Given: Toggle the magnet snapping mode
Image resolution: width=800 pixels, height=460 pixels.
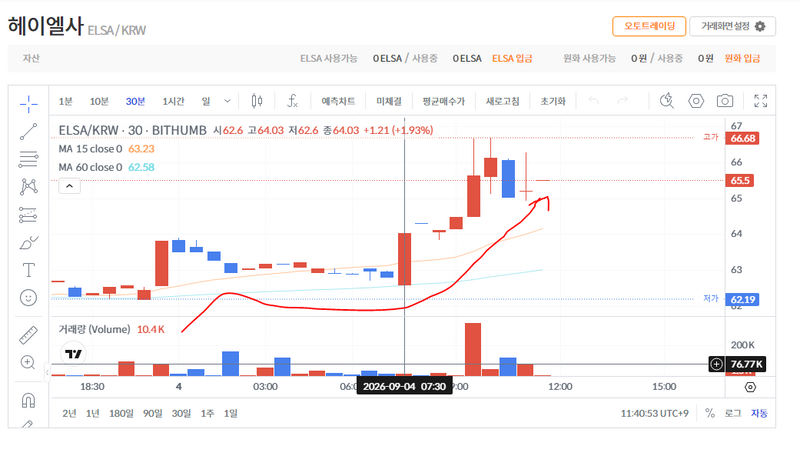Looking at the screenshot, I should pos(29,400).
